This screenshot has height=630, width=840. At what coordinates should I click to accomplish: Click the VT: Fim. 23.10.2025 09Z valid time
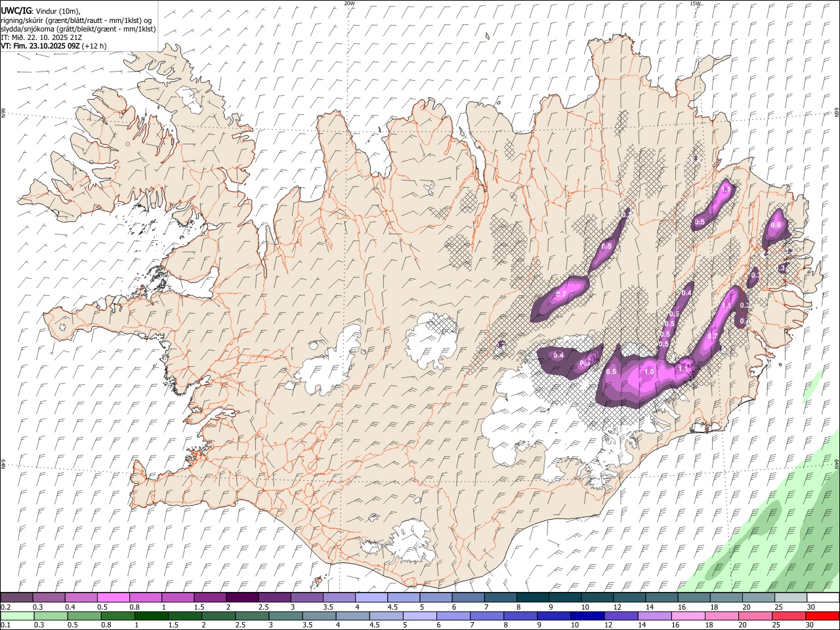coord(40,46)
